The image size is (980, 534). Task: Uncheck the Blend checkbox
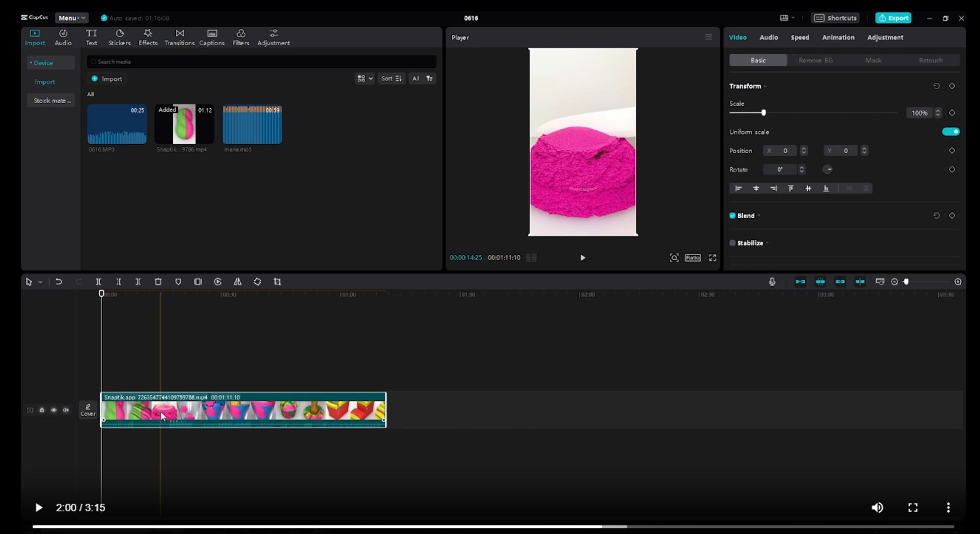click(x=732, y=216)
